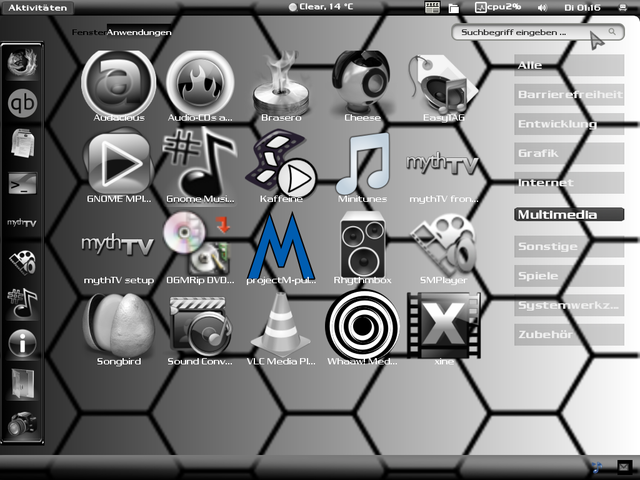This screenshot has height=480, width=640.
Task: Click the Aktivitäten button
Action: 37,8
